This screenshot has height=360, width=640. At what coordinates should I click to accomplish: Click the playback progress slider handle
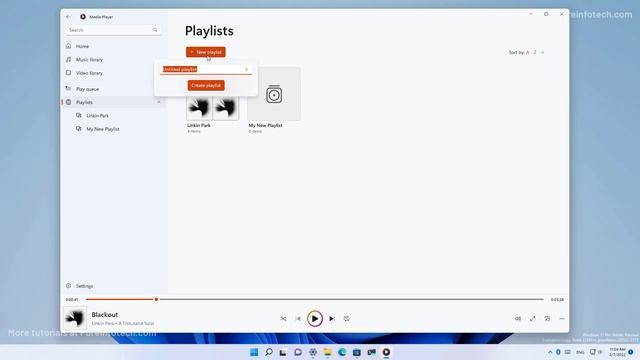[x=156, y=299]
